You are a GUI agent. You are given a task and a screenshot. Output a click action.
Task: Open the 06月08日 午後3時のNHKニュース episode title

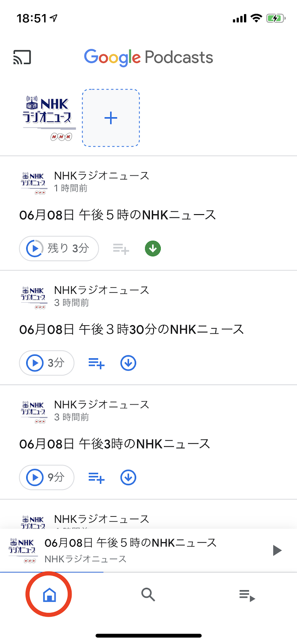pyautogui.click(x=115, y=444)
